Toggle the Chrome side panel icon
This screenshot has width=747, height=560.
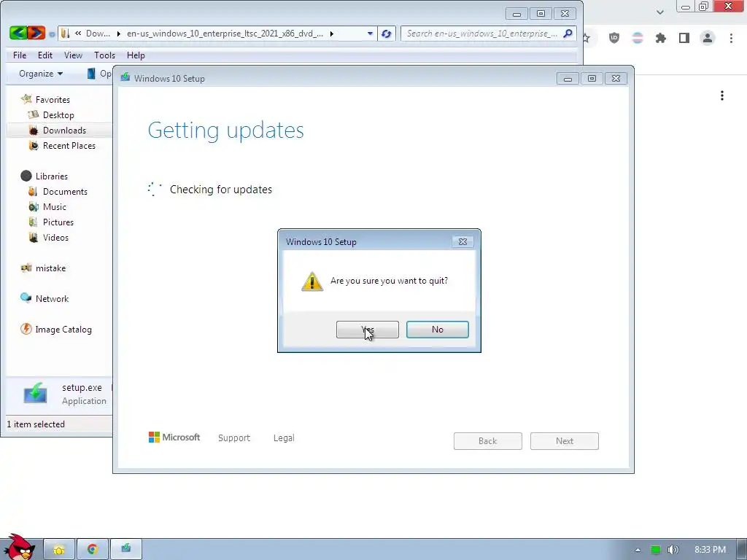pos(684,38)
